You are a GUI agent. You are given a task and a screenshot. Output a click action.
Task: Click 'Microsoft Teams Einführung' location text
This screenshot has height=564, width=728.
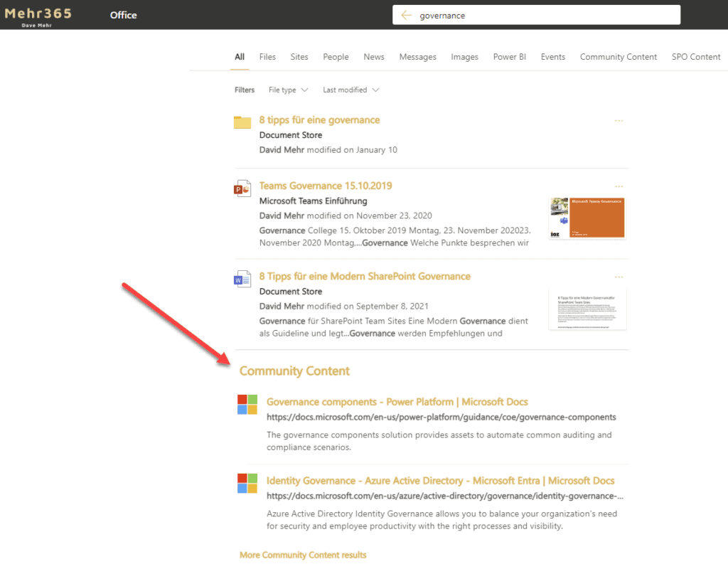tap(314, 201)
